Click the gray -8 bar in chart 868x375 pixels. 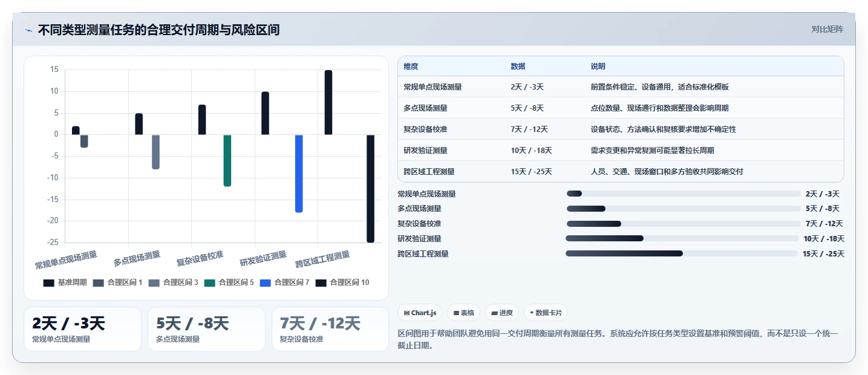coord(155,152)
